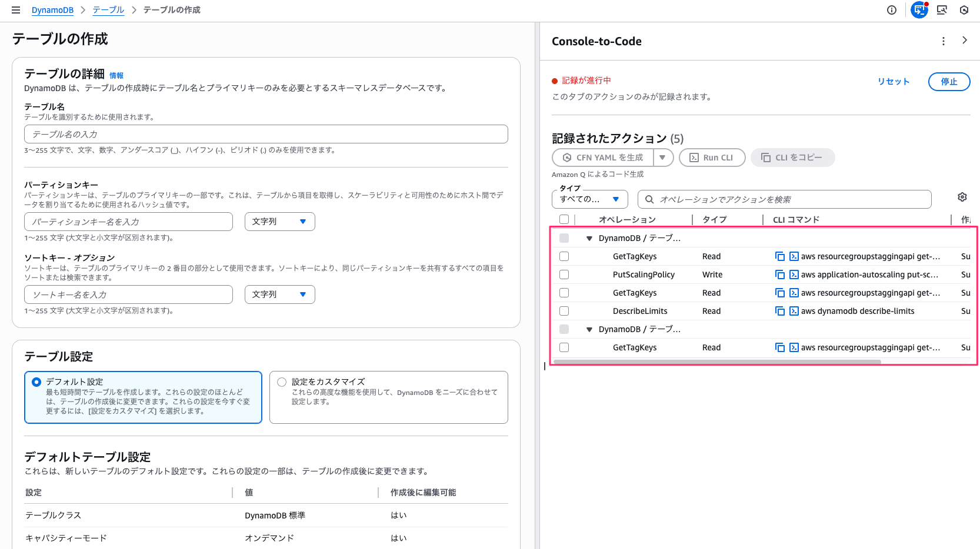Click the horizontal scrollbar under actions table

pyautogui.click(x=718, y=362)
